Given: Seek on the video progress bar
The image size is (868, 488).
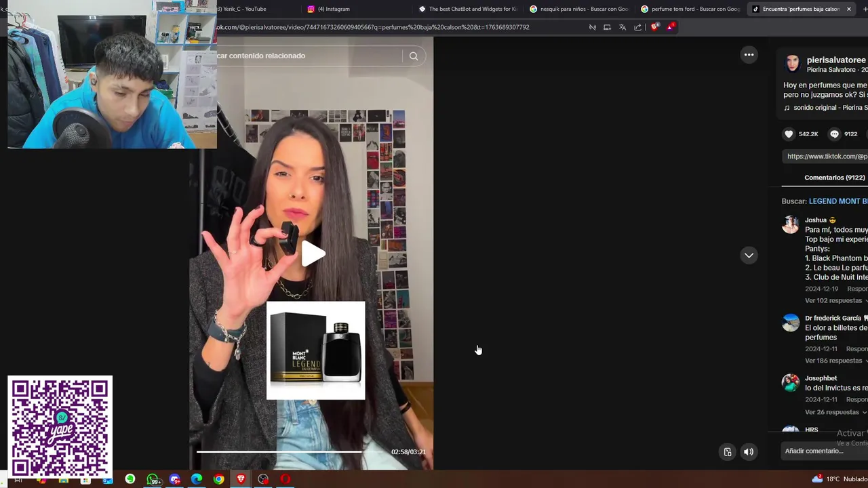Looking at the screenshot, I should coord(292,451).
